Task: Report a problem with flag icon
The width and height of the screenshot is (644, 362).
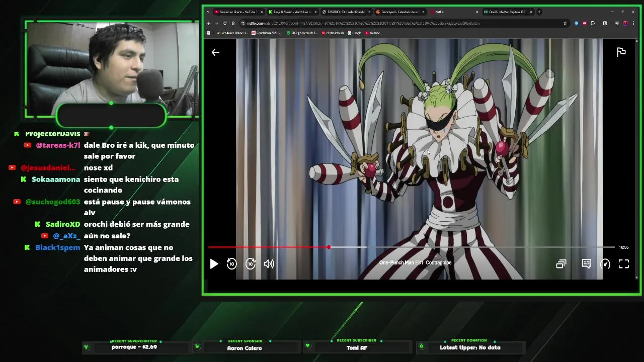Action: point(621,52)
